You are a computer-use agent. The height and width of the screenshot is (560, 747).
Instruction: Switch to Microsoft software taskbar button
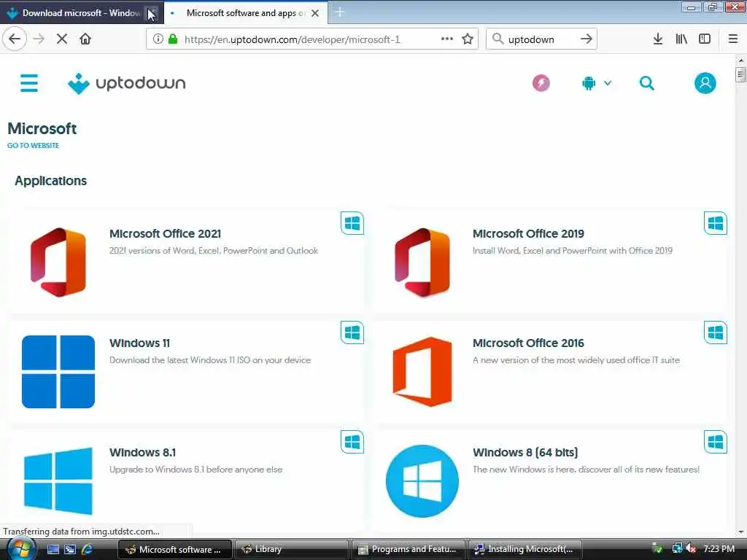click(174, 549)
